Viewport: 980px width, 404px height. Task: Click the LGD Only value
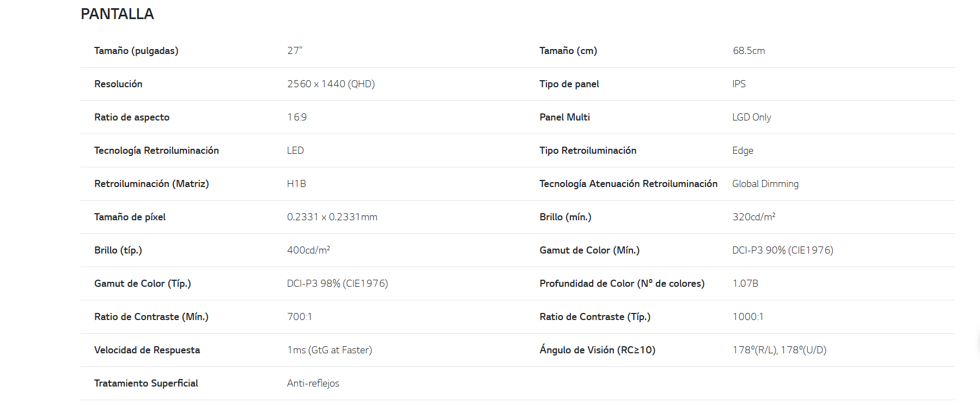pyautogui.click(x=752, y=117)
